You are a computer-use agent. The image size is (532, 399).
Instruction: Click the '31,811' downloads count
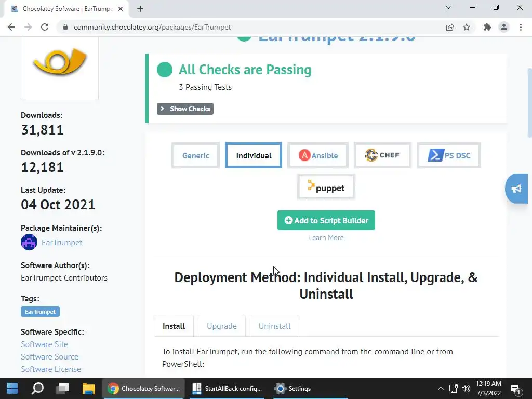click(43, 129)
